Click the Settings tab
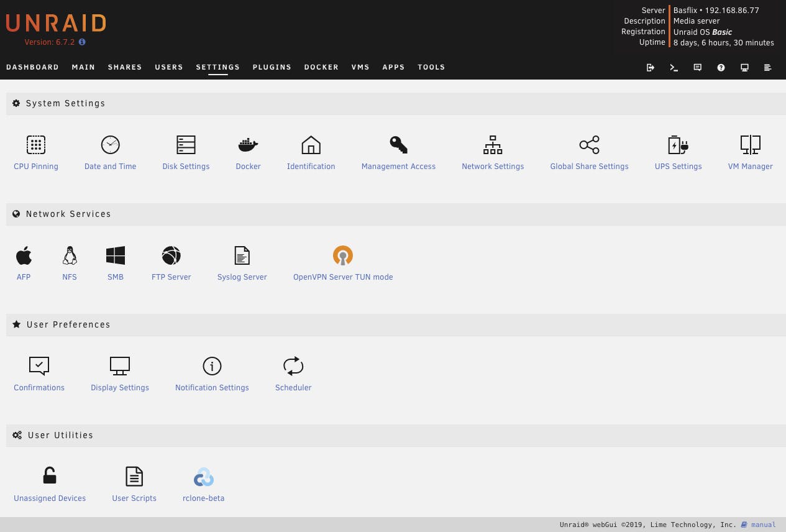 point(218,67)
